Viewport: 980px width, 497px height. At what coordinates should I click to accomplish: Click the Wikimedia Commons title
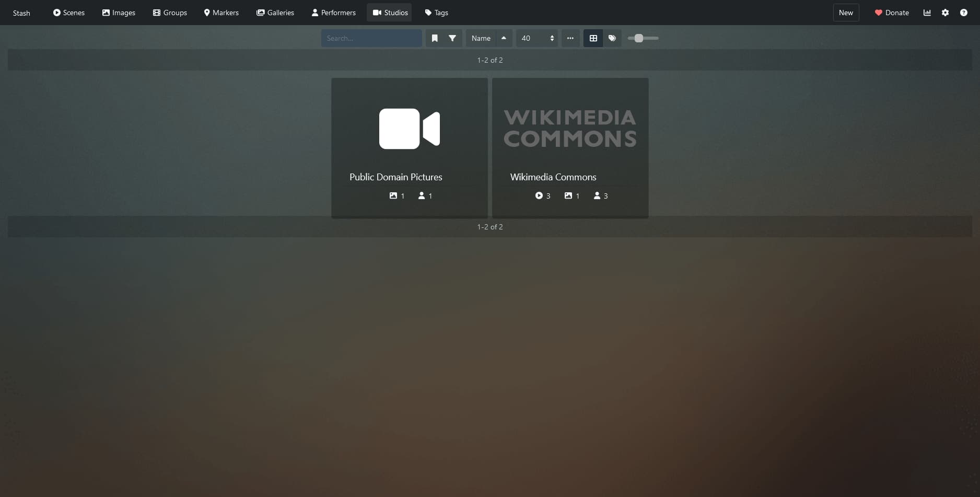(553, 177)
